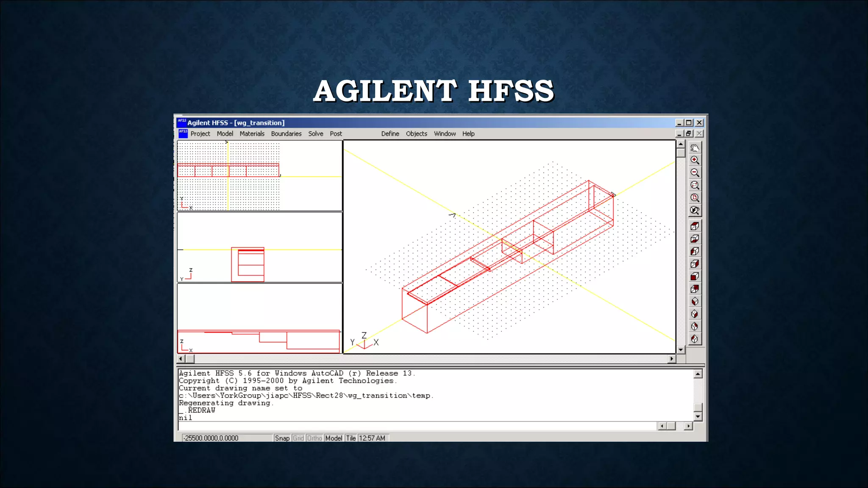Toggle Snap mode in status bar
The image size is (868, 488).
(282, 438)
